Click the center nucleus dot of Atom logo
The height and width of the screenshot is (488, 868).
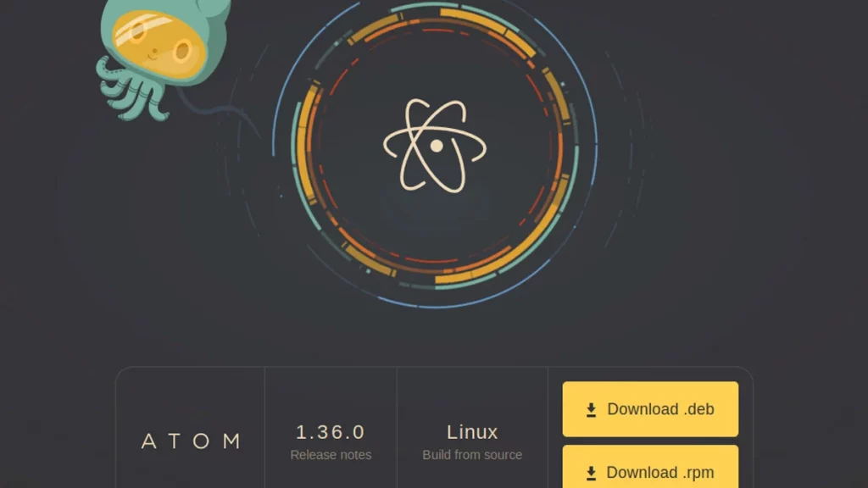coord(437,146)
